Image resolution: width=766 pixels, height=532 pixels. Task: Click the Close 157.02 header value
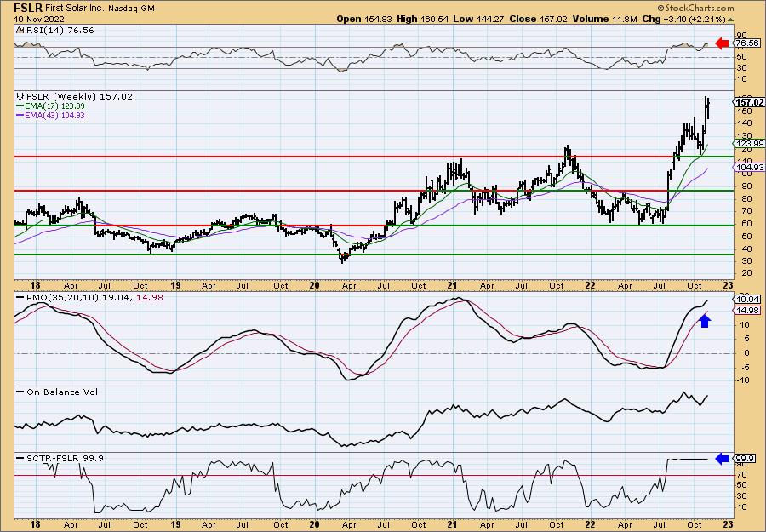(x=539, y=19)
